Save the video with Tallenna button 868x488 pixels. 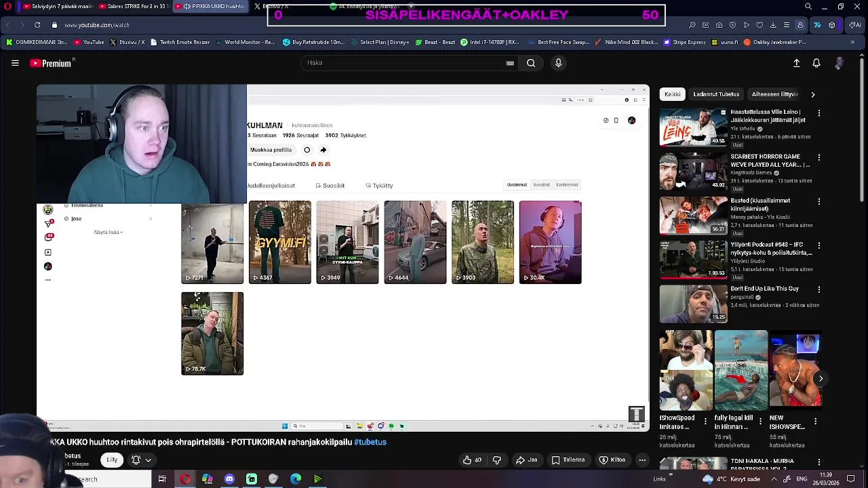click(x=568, y=460)
